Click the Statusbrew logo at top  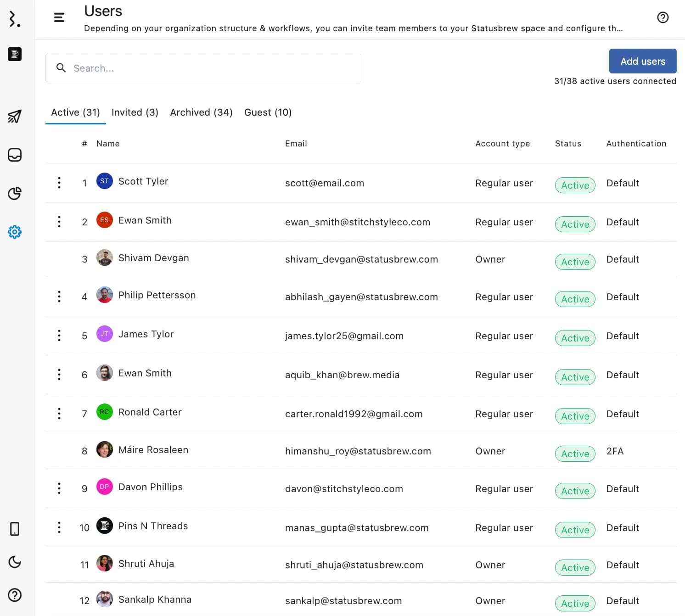click(14, 19)
